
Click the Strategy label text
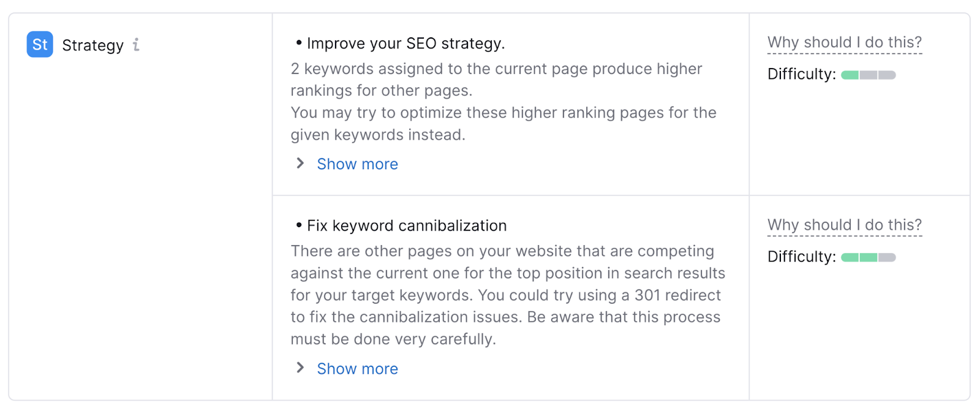click(x=92, y=45)
